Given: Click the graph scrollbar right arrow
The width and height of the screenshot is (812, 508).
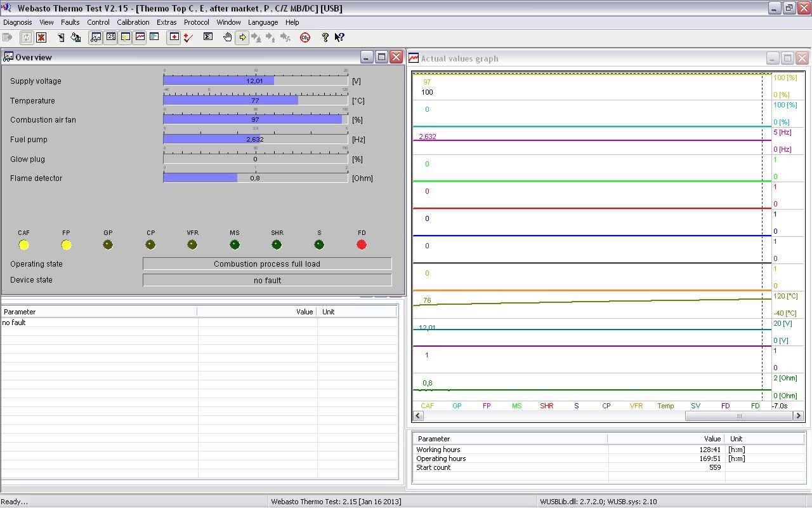Looking at the screenshot, I should click(799, 416).
